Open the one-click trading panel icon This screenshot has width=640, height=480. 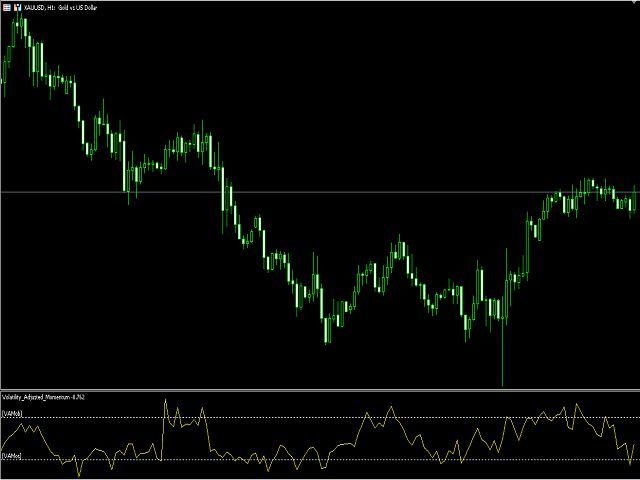pyautogui.click(x=6, y=6)
